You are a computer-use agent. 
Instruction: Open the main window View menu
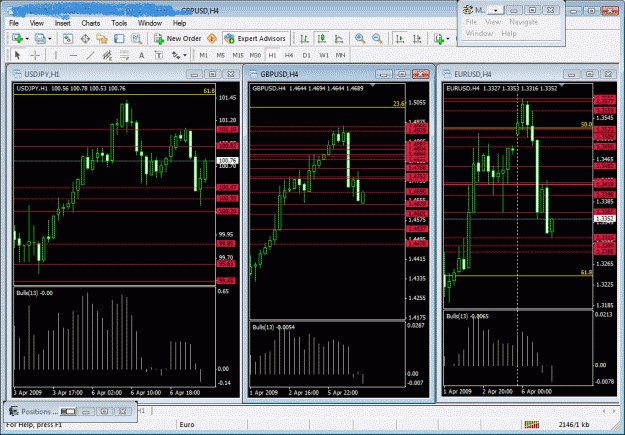[x=37, y=23]
